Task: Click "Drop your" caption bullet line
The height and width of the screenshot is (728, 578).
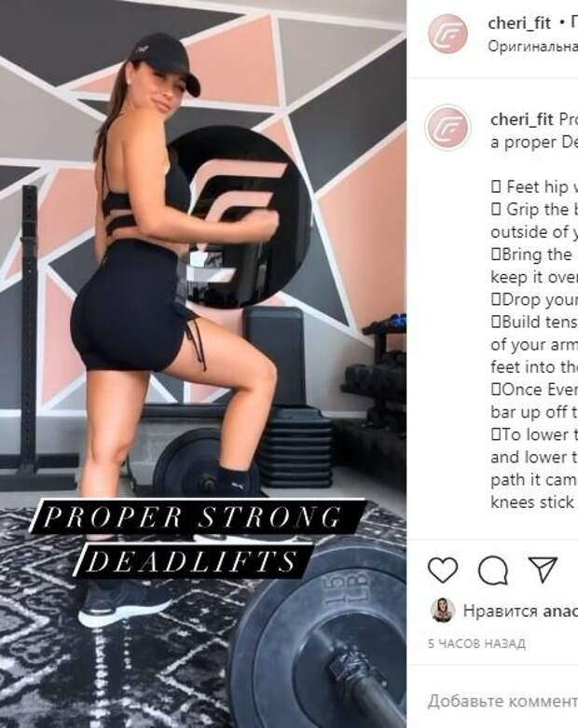Action: (534, 299)
